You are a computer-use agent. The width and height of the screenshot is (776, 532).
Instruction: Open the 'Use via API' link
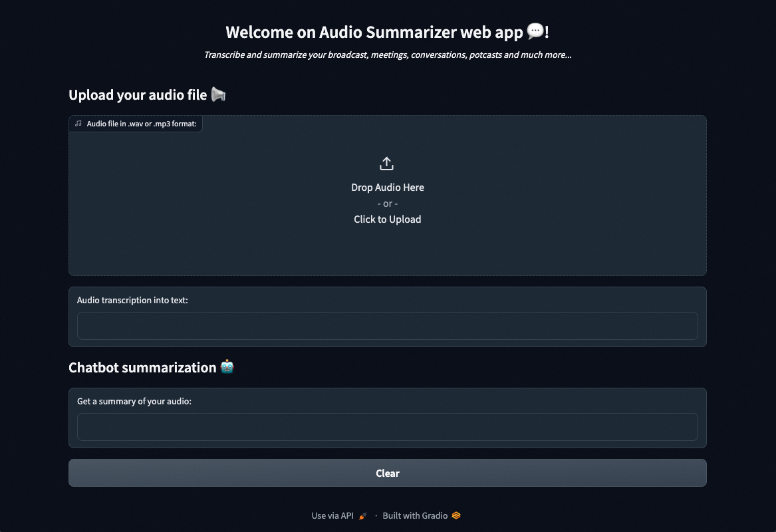332,515
